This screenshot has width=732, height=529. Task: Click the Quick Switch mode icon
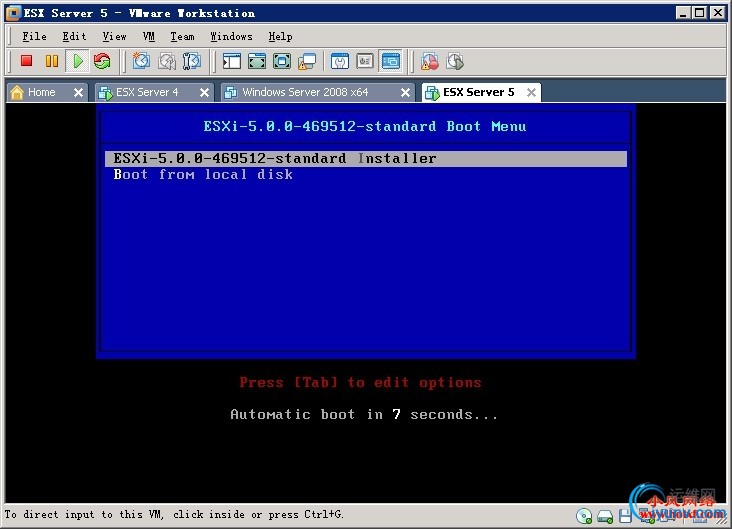[282, 61]
